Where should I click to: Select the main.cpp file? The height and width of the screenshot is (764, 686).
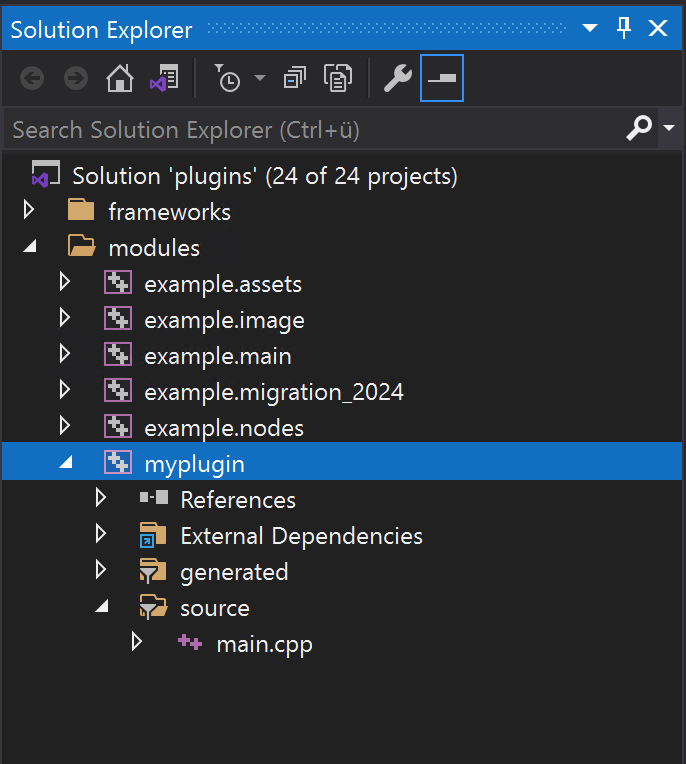(264, 644)
